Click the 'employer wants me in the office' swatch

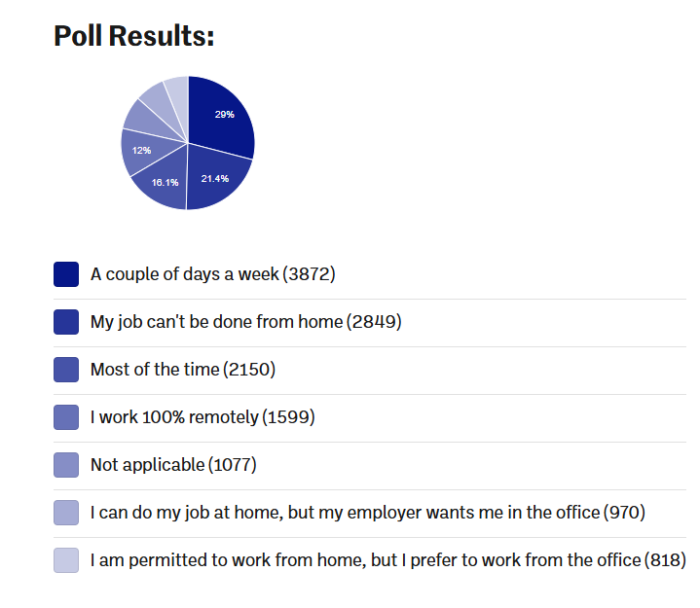pos(66,513)
